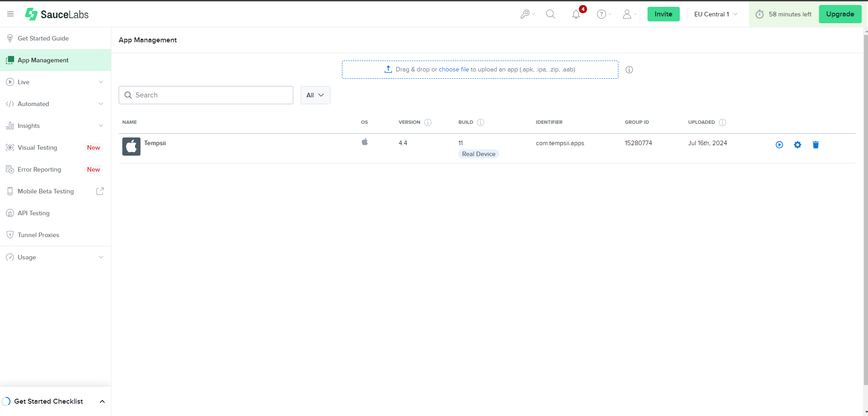
Task: Expand the Insights section
Action: pos(55,126)
